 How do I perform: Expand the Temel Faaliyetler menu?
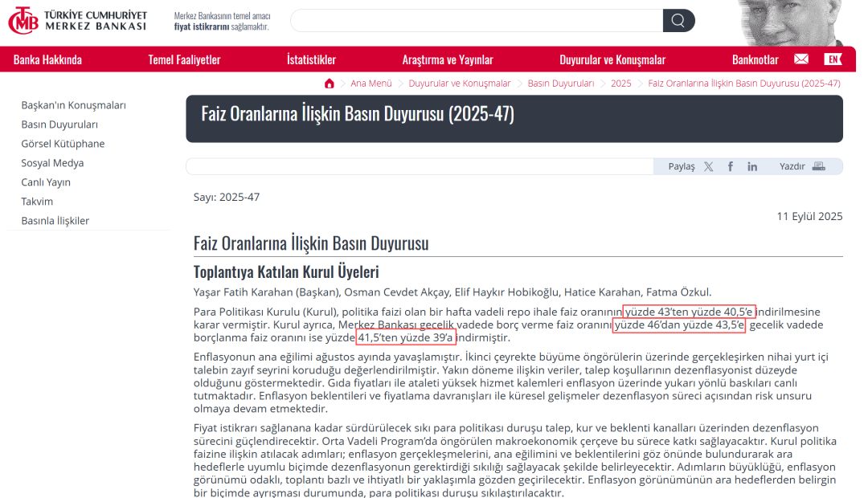[x=184, y=60]
